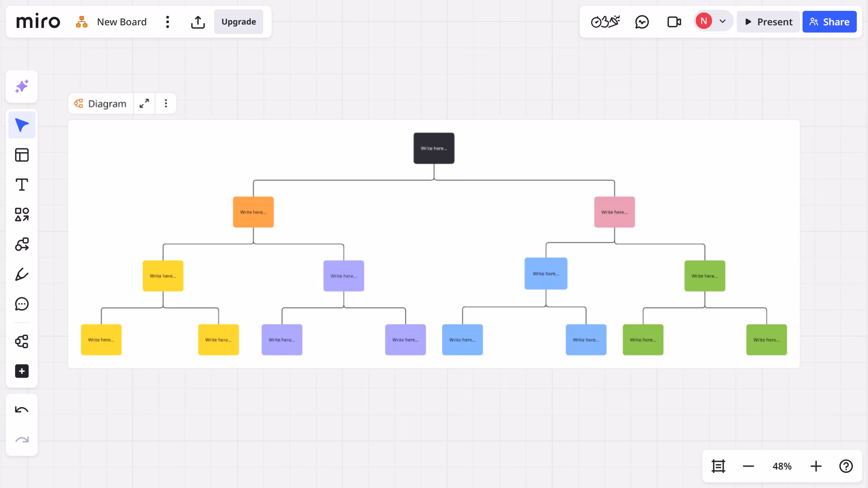
Task: Start a video call with camera icon
Action: click(674, 22)
